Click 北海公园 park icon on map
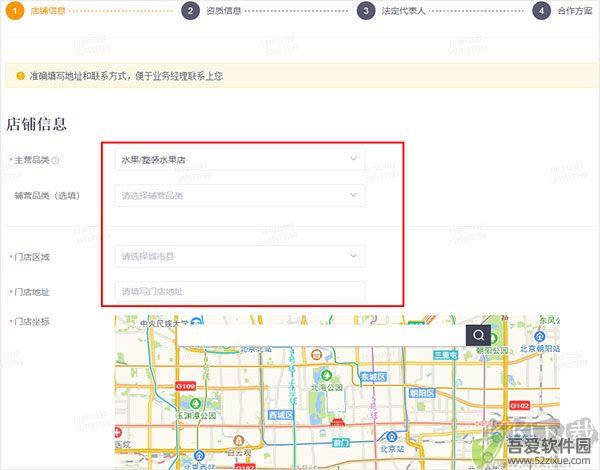The image size is (600, 470). (326, 375)
